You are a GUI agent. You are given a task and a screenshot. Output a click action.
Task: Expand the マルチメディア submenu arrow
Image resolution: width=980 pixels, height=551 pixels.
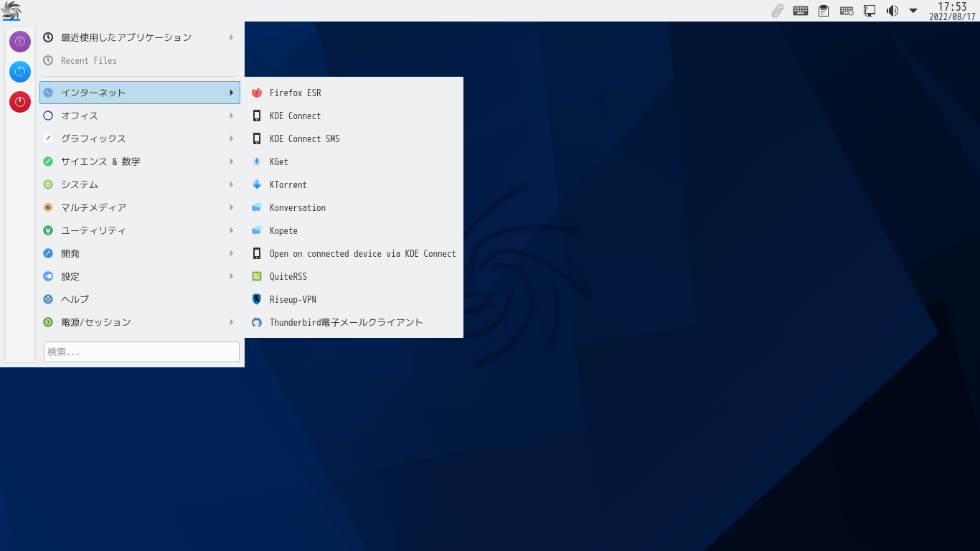231,207
